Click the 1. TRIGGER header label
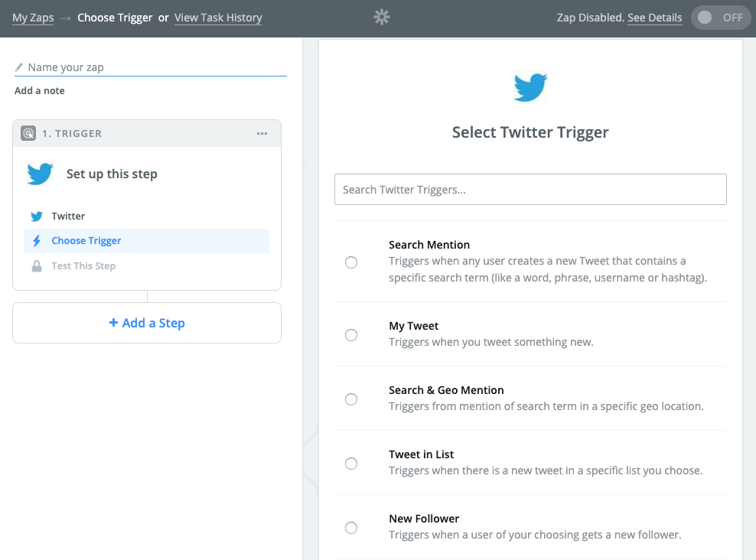This screenshot has width=756, height=560. tap(72, 133)
